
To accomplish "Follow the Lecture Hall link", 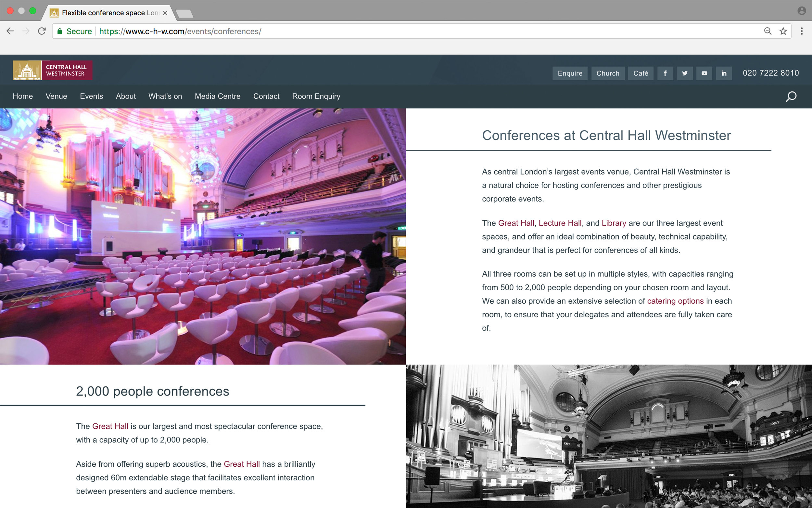I will coord(560,223).
